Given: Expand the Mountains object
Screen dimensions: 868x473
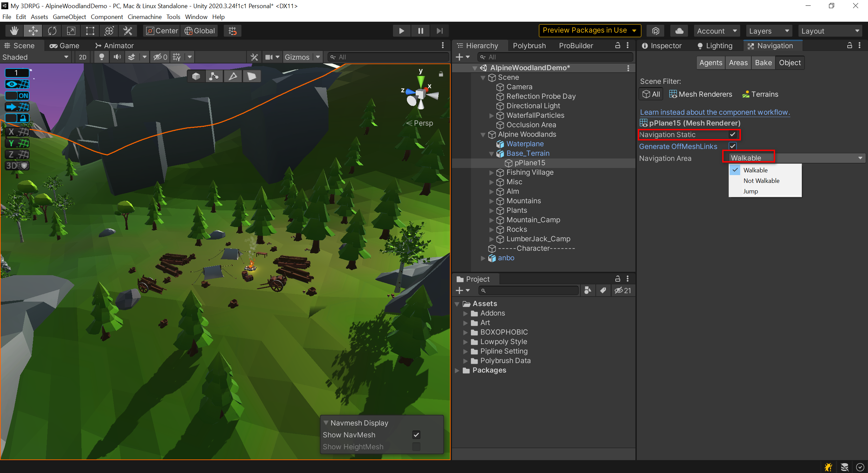Looking at the screenshot, I should 491,201.
